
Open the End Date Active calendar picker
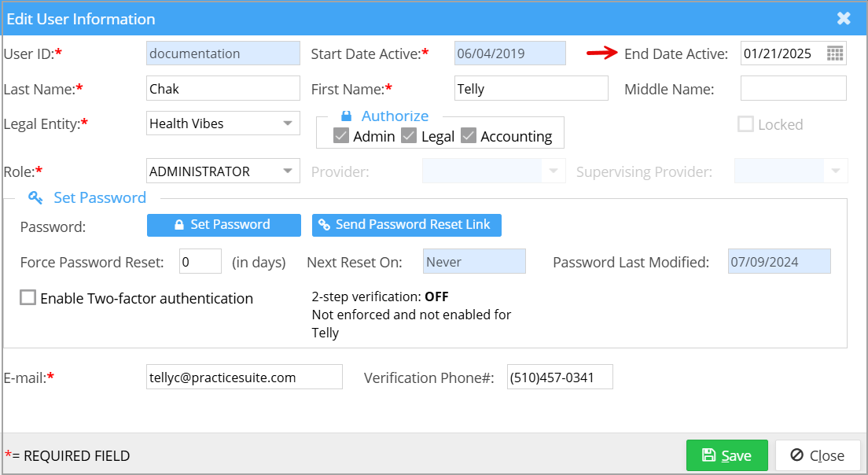click(x=834, y=53)
